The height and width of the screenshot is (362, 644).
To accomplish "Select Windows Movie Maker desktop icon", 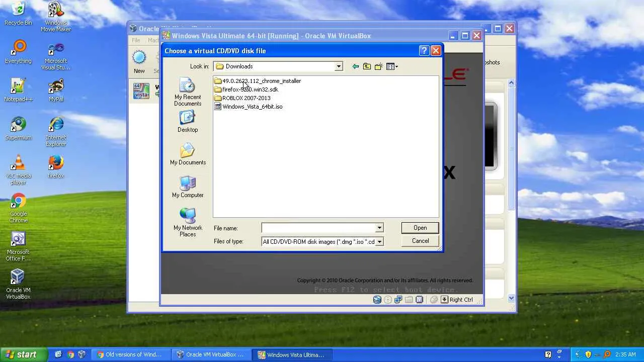I will (x=56, y=17).
